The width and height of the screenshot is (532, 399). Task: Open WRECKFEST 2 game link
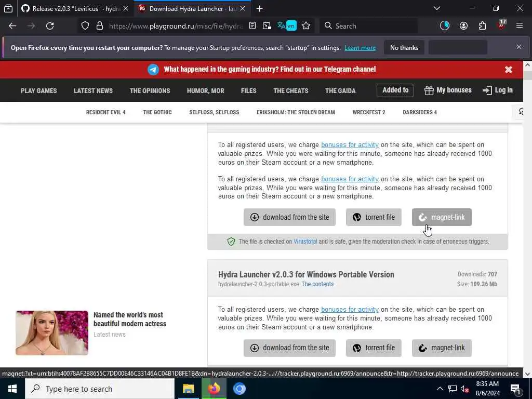pyautogui.click(x=369, y=112)
